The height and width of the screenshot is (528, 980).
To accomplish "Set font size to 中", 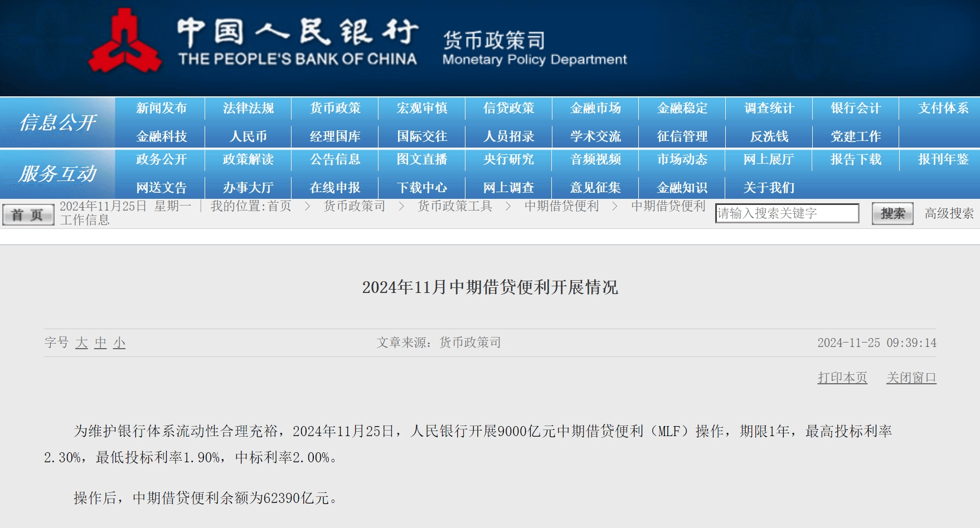I will [100, 343].
